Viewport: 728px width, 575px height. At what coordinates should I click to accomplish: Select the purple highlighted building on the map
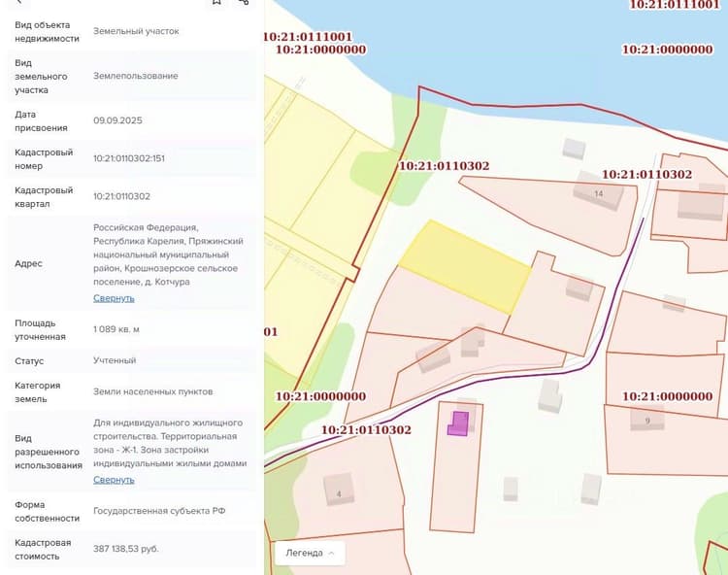(x=458, y=423)
